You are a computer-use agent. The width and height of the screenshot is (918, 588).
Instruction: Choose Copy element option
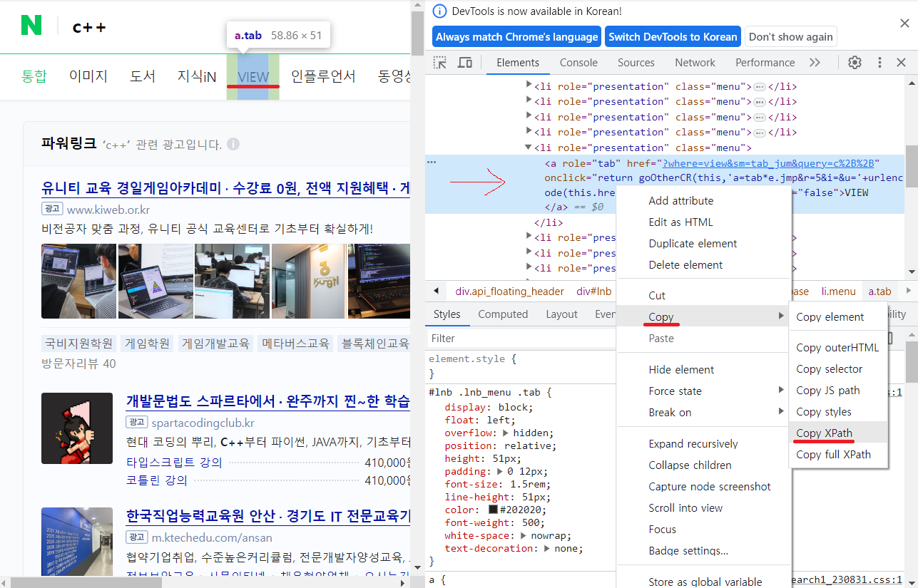(838, 316)
